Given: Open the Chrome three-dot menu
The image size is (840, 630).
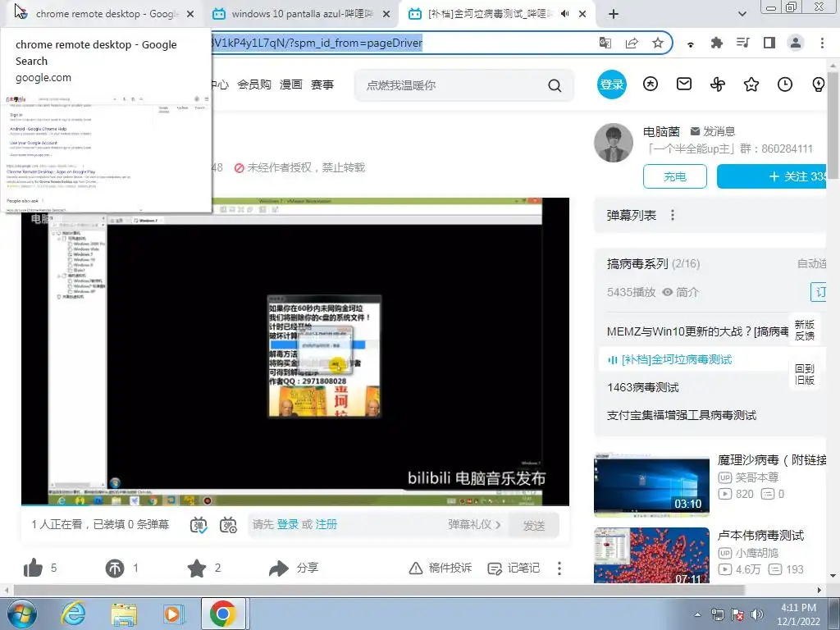Looking at the screenshot, I should 822,43.
